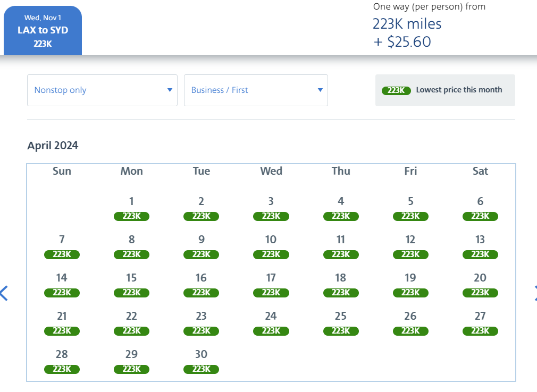Select the Wed, Nov 1 LAX to SYD tab

click(x=43, y=30)
